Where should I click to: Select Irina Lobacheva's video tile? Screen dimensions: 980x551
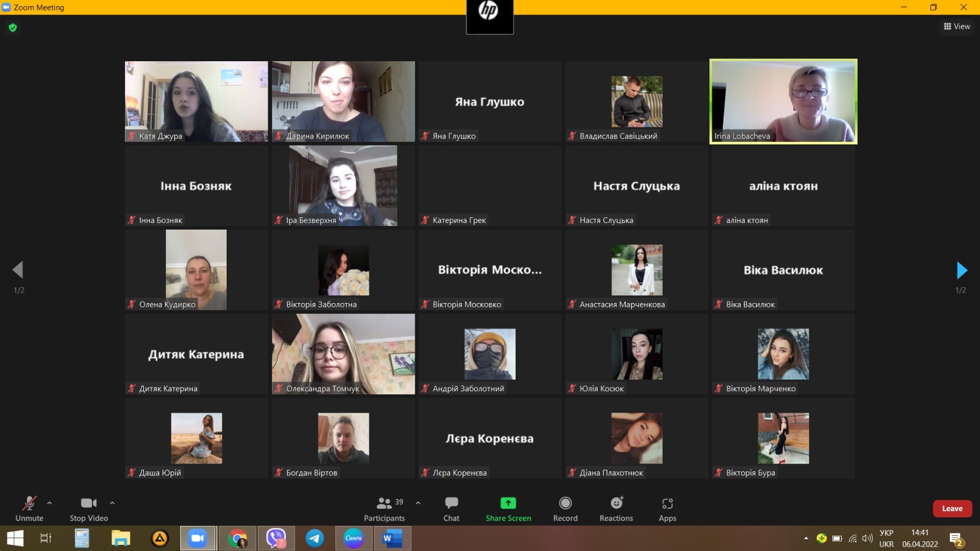783,102
